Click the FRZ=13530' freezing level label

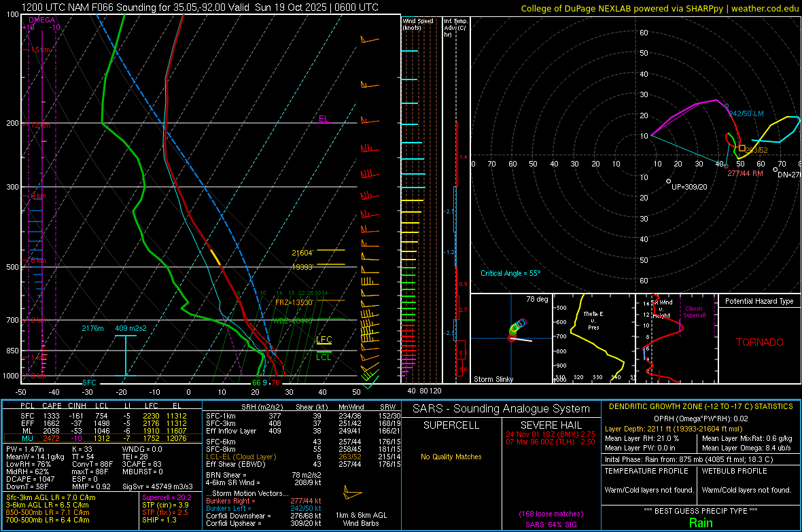(x=294, y=302)
